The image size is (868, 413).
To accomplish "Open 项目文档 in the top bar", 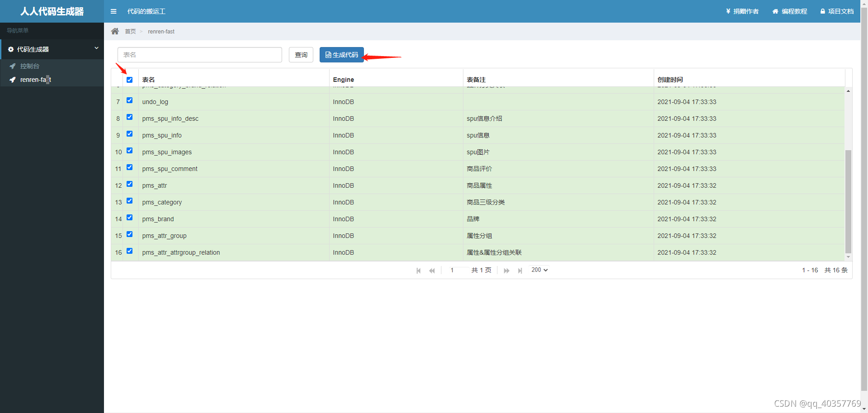I will point(837,11).
